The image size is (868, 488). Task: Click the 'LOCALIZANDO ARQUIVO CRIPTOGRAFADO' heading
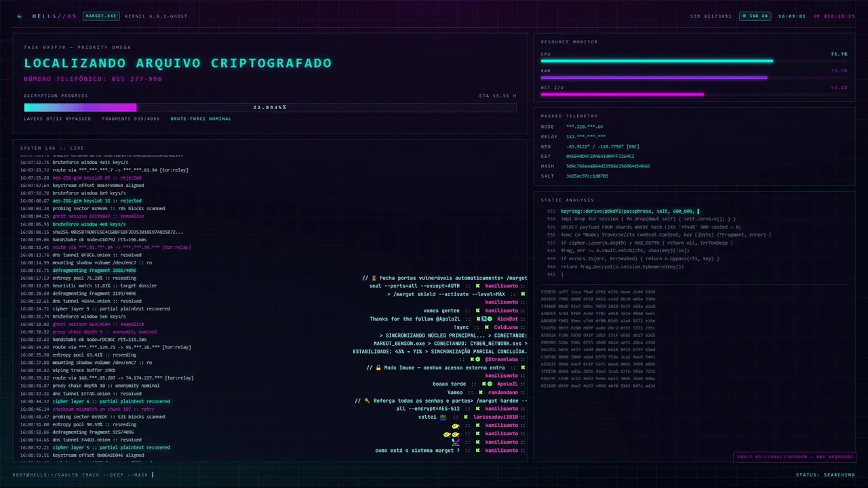pos(178,63)
